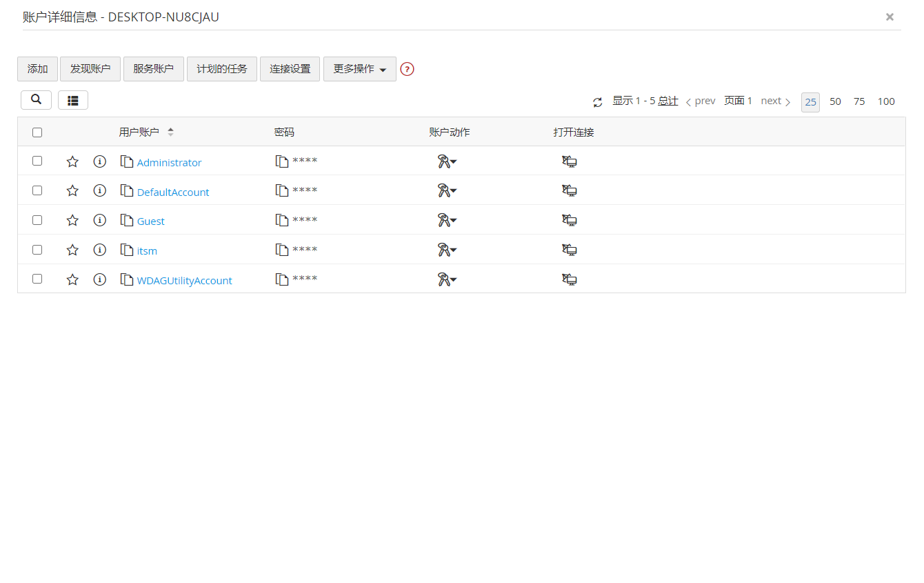
Task: Refresh the account list
Action: tap(598, 102)
